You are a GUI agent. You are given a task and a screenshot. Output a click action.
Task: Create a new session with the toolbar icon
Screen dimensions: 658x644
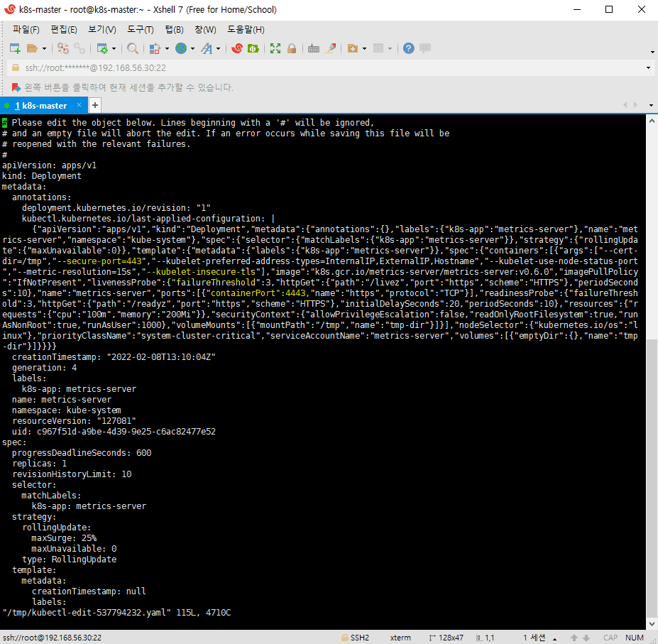click(15, 48)
